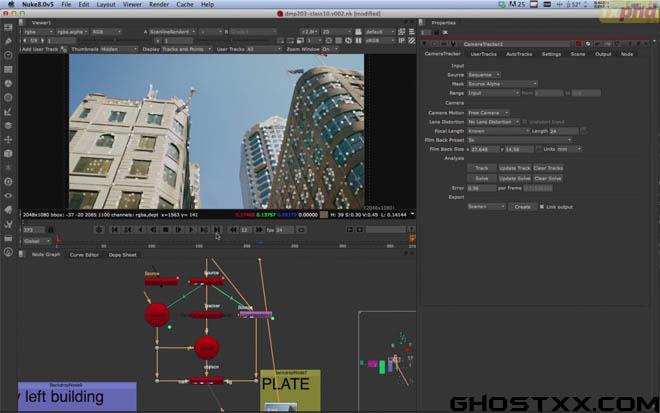This screenshot has width=660, height=413.
Task: Open the Thumbnails Hidden dropdown
Action: click(119, 49)
